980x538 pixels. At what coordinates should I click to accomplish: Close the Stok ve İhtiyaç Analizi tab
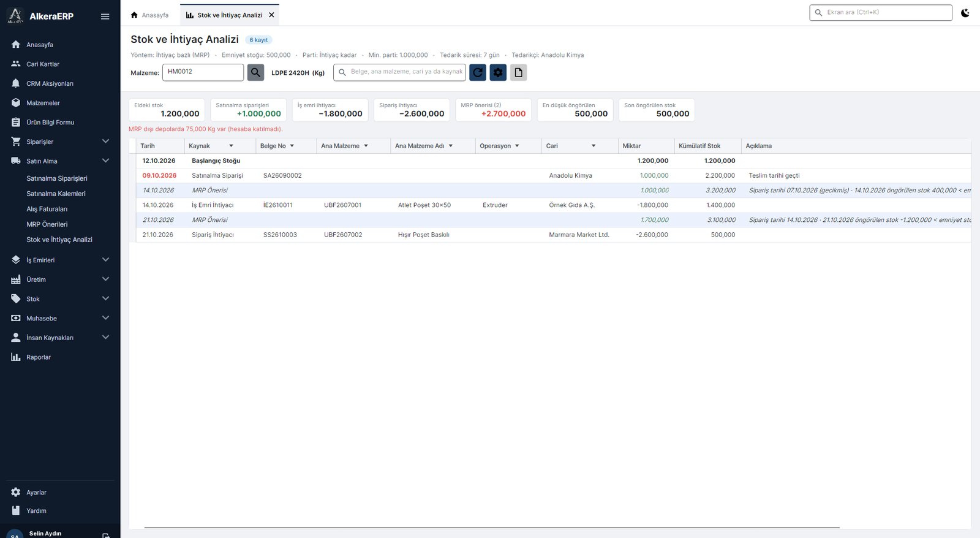[271, 15]
